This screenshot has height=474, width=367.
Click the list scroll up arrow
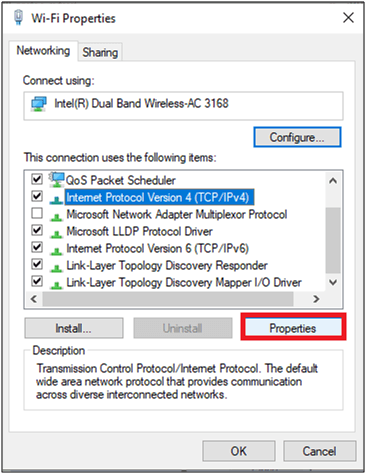(x=333, y=181)
